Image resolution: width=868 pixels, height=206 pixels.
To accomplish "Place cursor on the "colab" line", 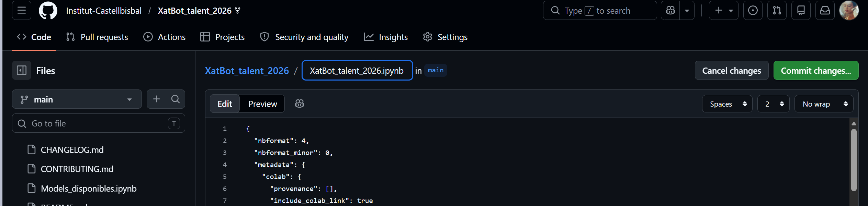I will point(282,177).
